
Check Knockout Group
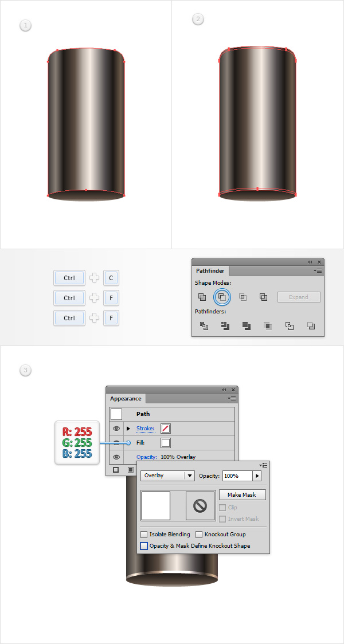[199, 535]
